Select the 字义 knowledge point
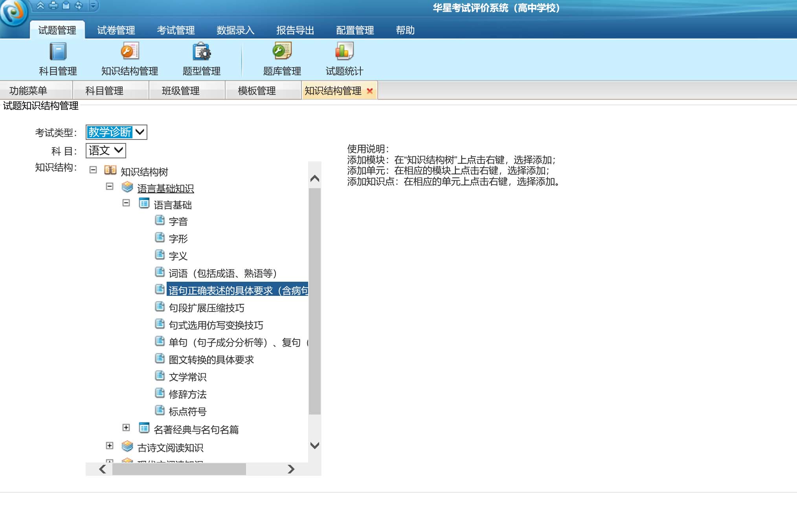This screenshot has width=797, height=532. click(x=178, y=256)
